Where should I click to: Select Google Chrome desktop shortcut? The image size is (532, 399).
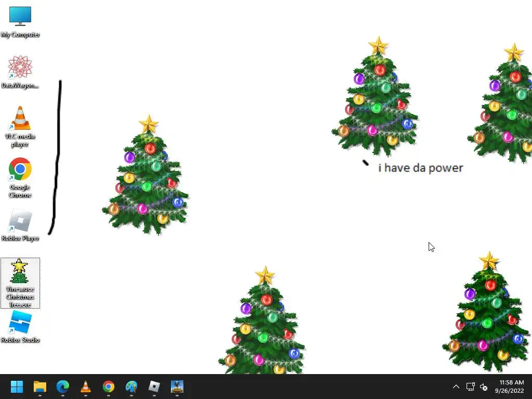click(x=20, y=177)
